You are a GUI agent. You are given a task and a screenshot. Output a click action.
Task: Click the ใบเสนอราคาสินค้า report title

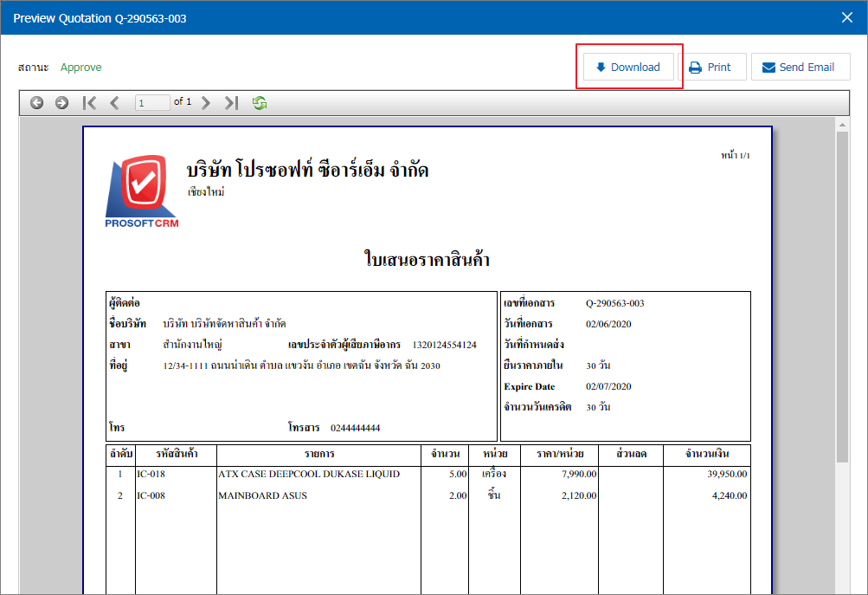tap(427, 259)
